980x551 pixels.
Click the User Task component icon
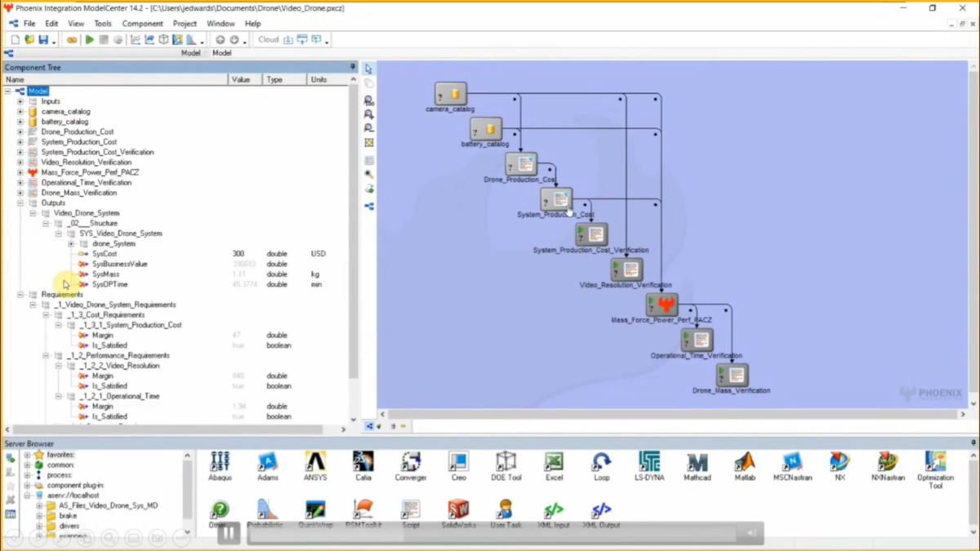pos(506,515)
